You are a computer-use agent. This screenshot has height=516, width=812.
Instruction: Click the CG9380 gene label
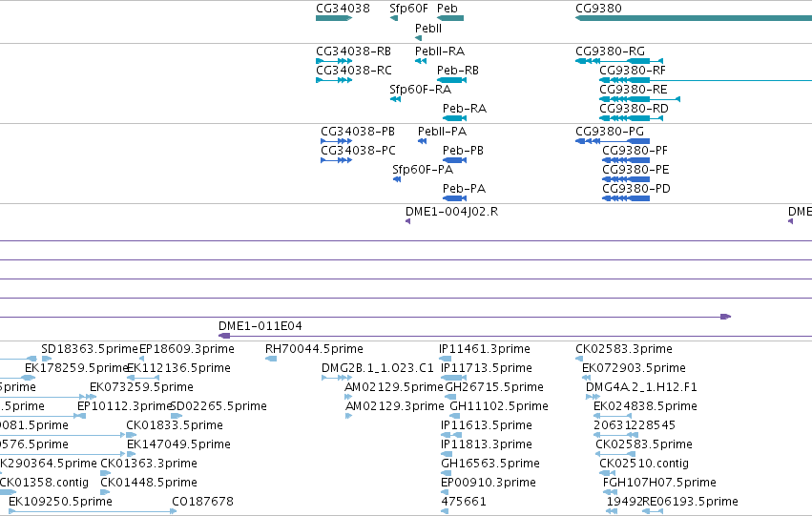click(x=598, y=9)
